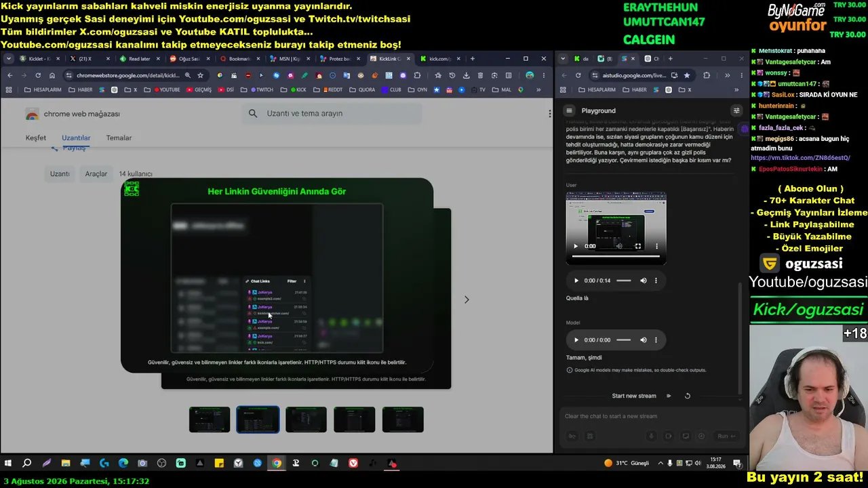Select the first extension screenshot thumbnail
The width and height of the screenshot is (868, 488).
pos(210,420)
